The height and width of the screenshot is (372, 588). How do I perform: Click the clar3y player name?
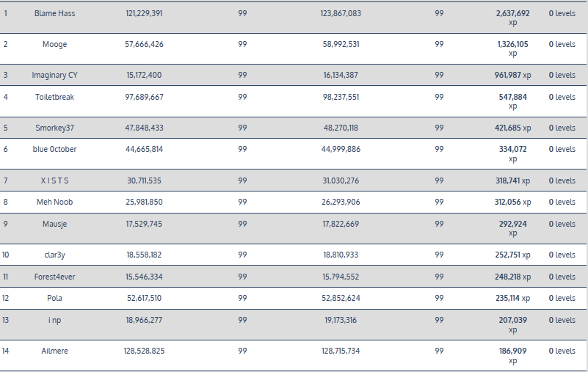pyautogui.click(x=54, y=255)
